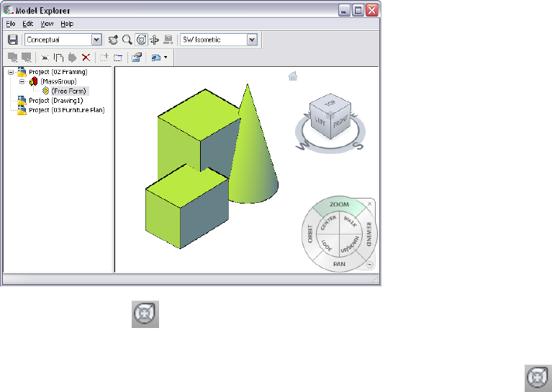Click the TOP face of the ViewCube
This screenshot has height=392, width=552.
pos(330,103)
